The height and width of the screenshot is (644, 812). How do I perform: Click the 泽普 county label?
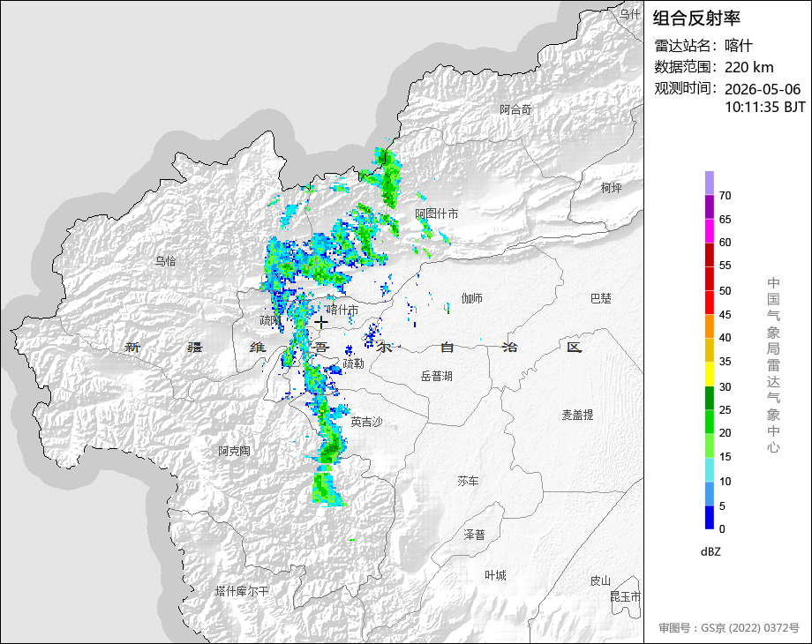pyautogui.click(x=474, y=535)
